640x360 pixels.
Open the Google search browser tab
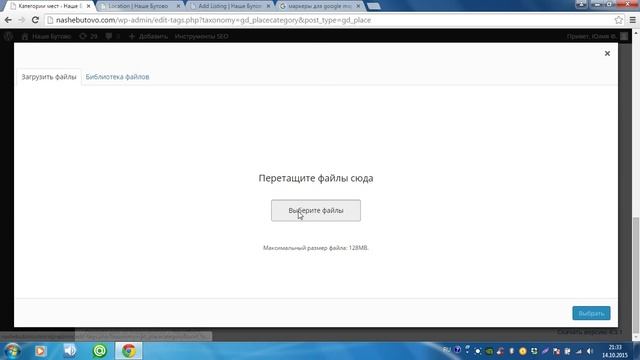point(319,6)
